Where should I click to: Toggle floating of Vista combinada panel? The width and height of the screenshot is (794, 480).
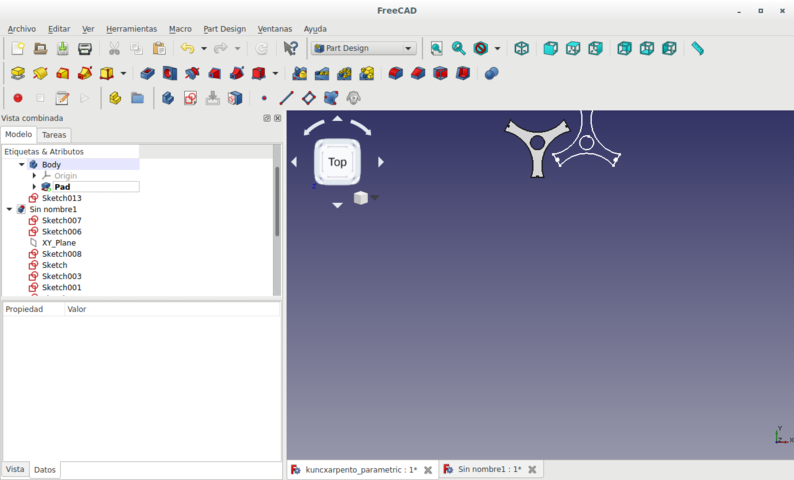point(267,118)
